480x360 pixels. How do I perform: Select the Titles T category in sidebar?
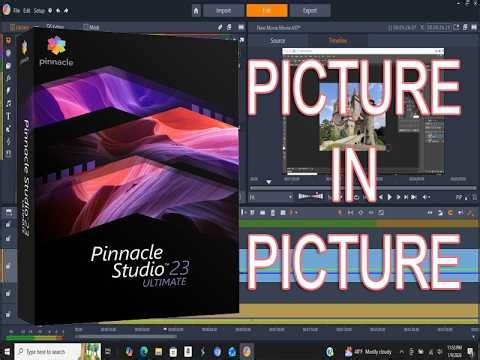pyautogui.click(x=9, y=116)
